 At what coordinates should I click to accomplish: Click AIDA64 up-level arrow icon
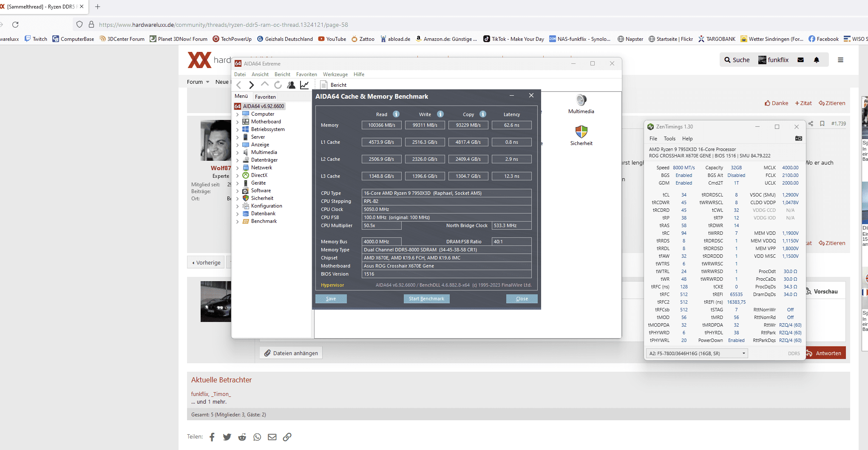pos(264,84)
